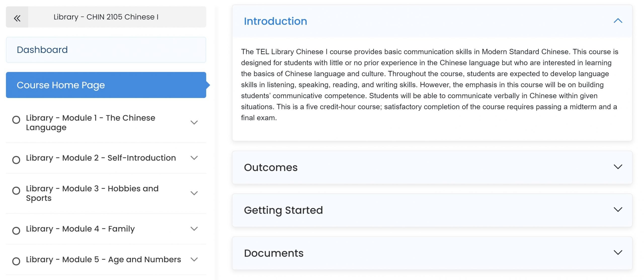Click Module 3 completion circle
This screenshot has width=644, height=280.
(x=16, y=191)
